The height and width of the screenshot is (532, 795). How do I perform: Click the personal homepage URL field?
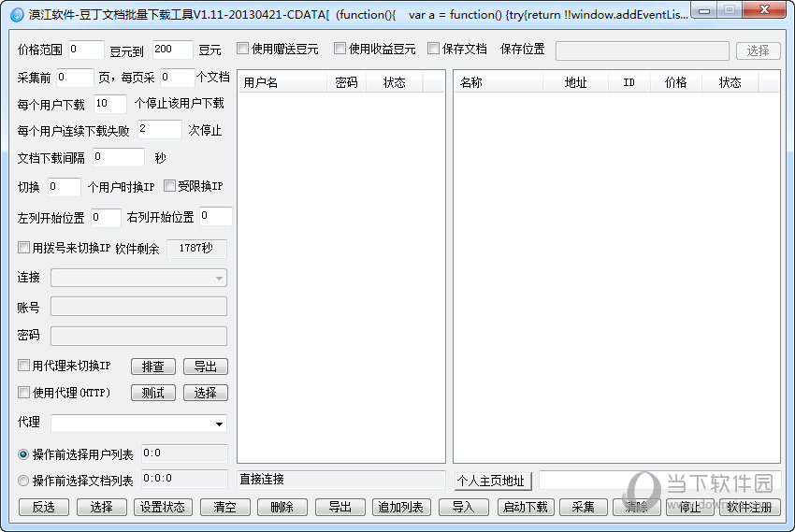point(659,481)
